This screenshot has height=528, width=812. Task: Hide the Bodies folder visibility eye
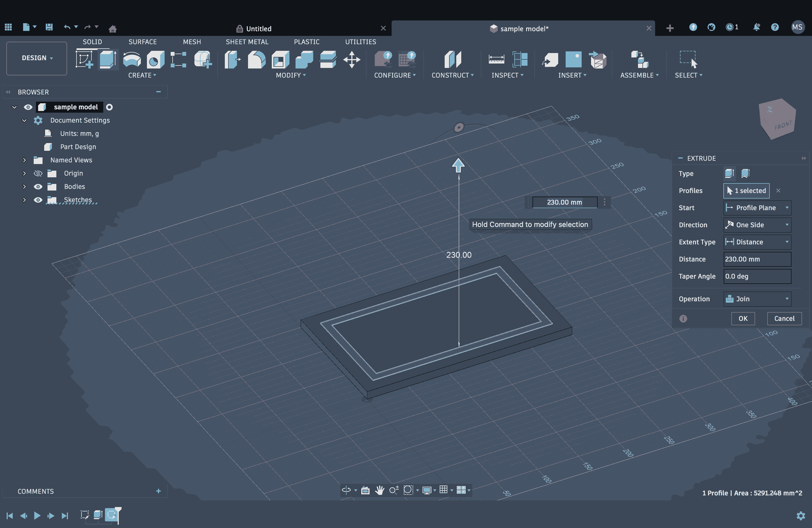pos(38,187)
